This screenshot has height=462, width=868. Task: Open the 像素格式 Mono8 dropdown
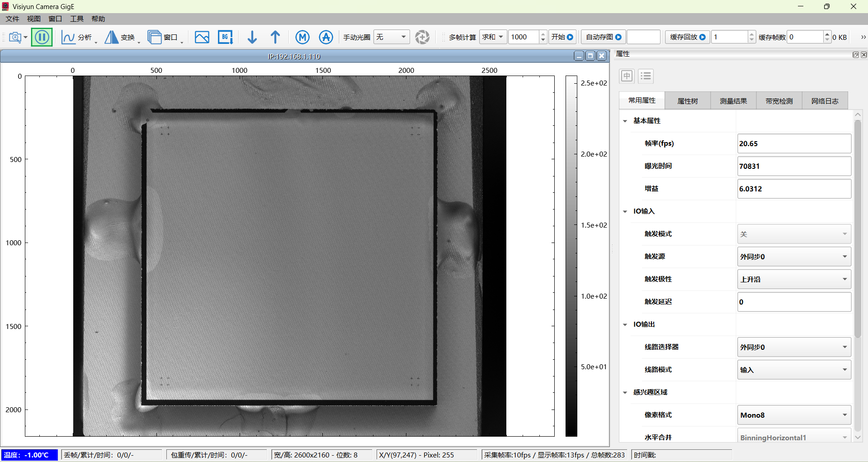tap(794, 415)
